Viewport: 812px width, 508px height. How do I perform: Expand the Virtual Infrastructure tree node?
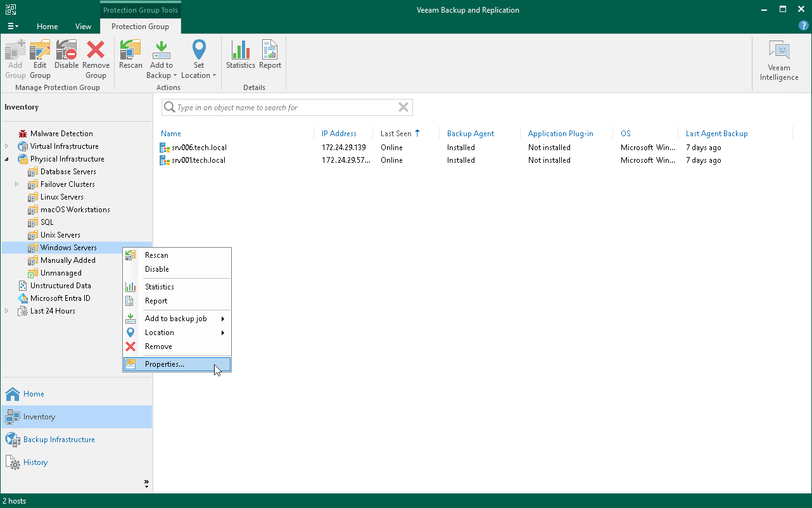coord(7,146)
